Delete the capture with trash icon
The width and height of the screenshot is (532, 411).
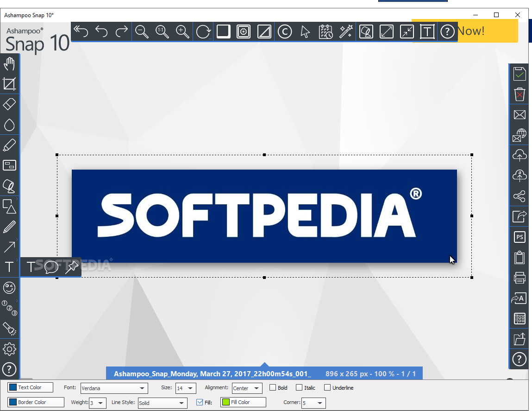[519, 94]
